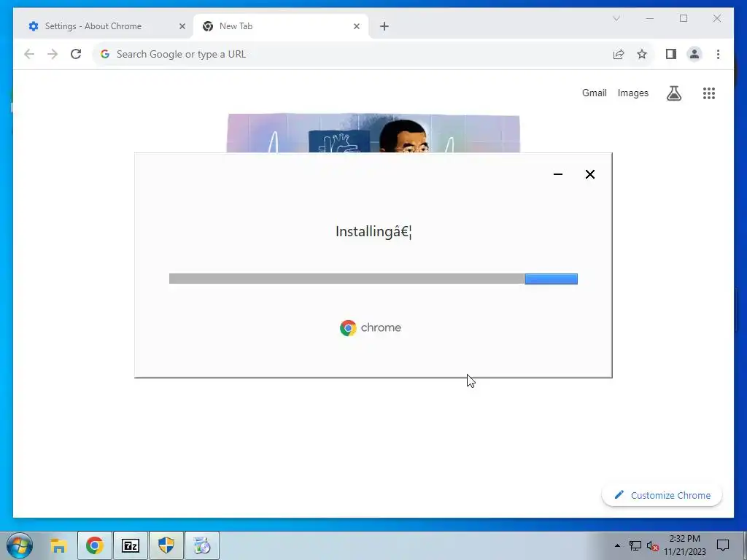This screenshot has height=560, width=747.
Task: Toggle the Chrome side panel
Action: click(671, 54)
